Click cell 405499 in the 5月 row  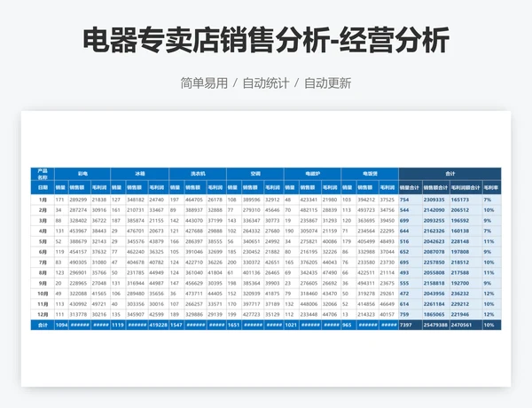pyautogui.click(x=366, y=241)
